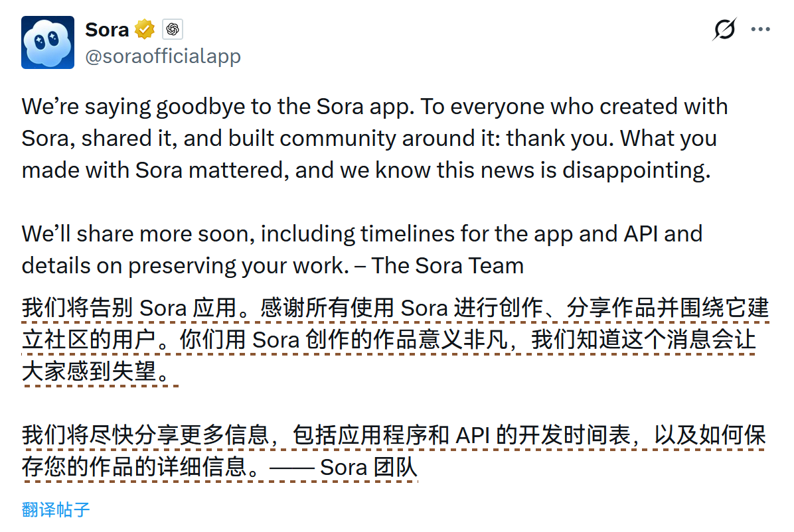The width and height of the screenshot is (794, 532).
Task: Click the '– The Sora Team' signature text
Action: tap(439, 266)
